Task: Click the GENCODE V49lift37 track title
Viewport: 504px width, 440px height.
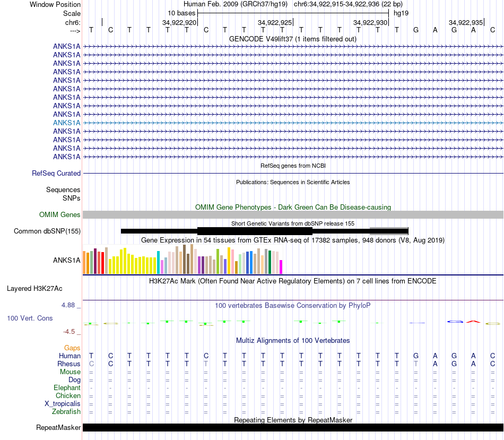Action: point(293,39)
